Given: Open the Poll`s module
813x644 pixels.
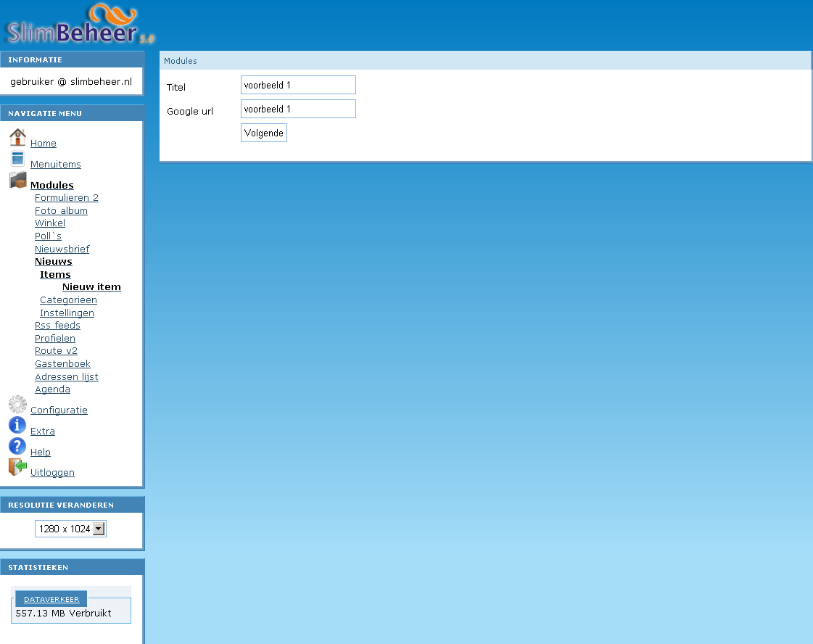Looking at the screenshot, I should (x=48, y=236).
